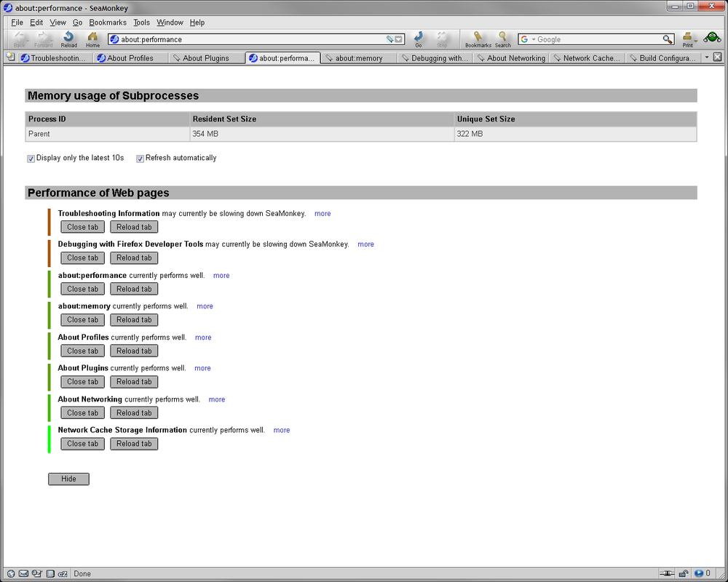Screen dimensions: 728x582
Task: Open Mail & Newsgroups status bar icon
Action: 24,574
